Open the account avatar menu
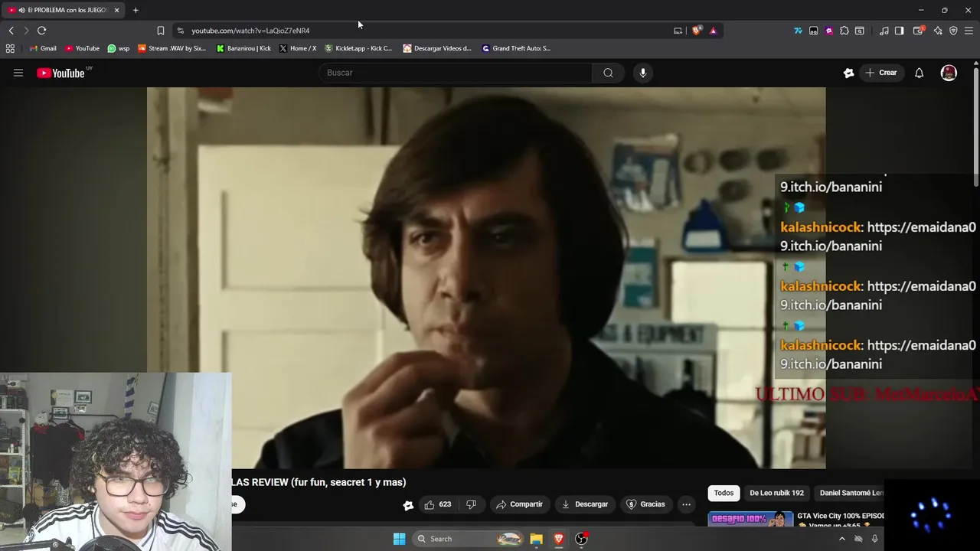Screen dimensions: 980x551 [949, 73]
